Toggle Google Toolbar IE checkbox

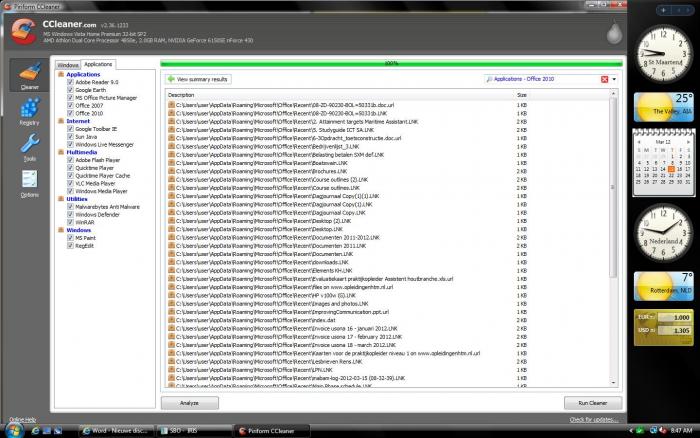[x=70, y=129]
